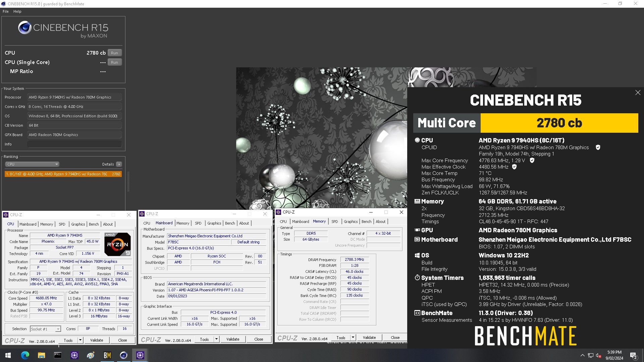Click the highlighted active CPU-Z taskbar icon
The image size is (644, 362).
click(x=140, y=355)
